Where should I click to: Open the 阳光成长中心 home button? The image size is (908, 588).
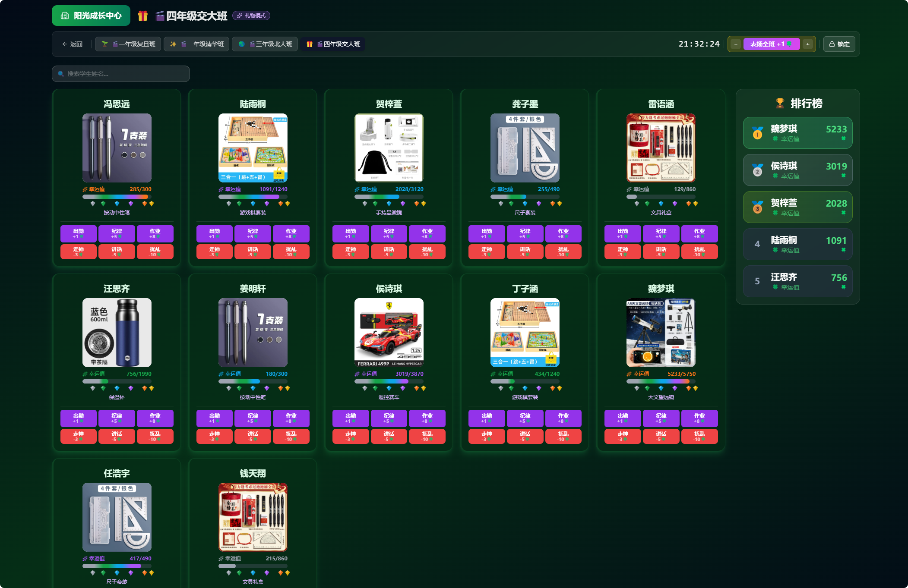91,16
